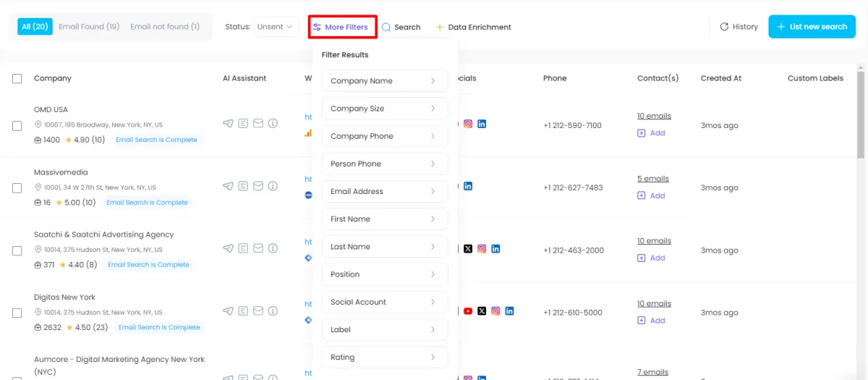Open the 10 emails link for Digitas New York

click(654, 304)
